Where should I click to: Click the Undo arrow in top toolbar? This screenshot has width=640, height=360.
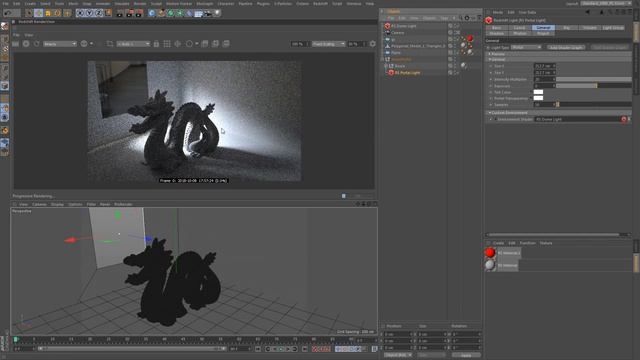coord(7,13)
